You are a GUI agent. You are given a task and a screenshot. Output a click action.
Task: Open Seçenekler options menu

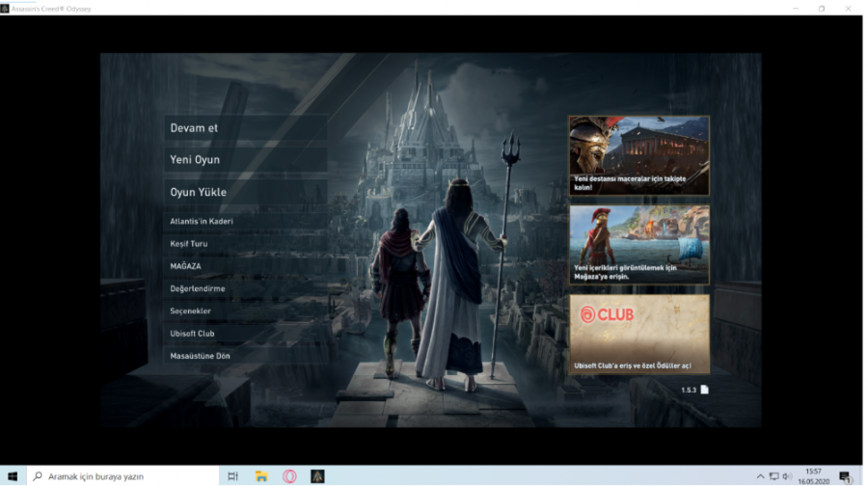(245, 311)
